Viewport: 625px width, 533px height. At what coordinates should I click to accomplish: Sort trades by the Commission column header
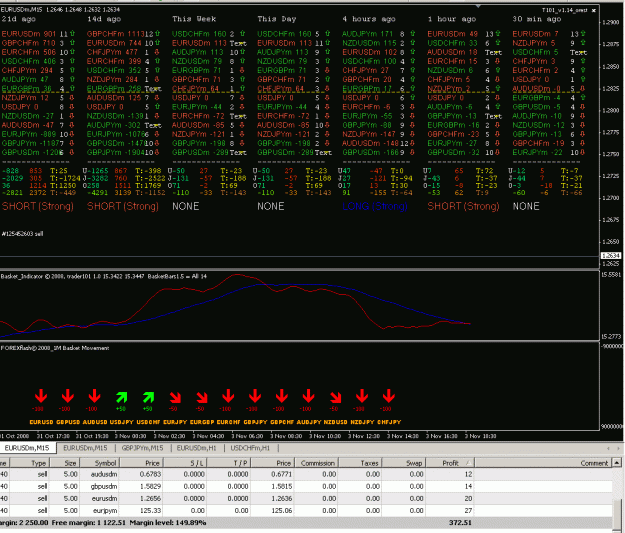click(316, 463)
